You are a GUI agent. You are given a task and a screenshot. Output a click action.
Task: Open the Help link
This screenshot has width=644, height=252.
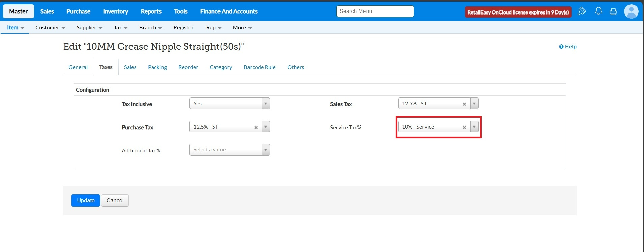(x=568, y=47)
